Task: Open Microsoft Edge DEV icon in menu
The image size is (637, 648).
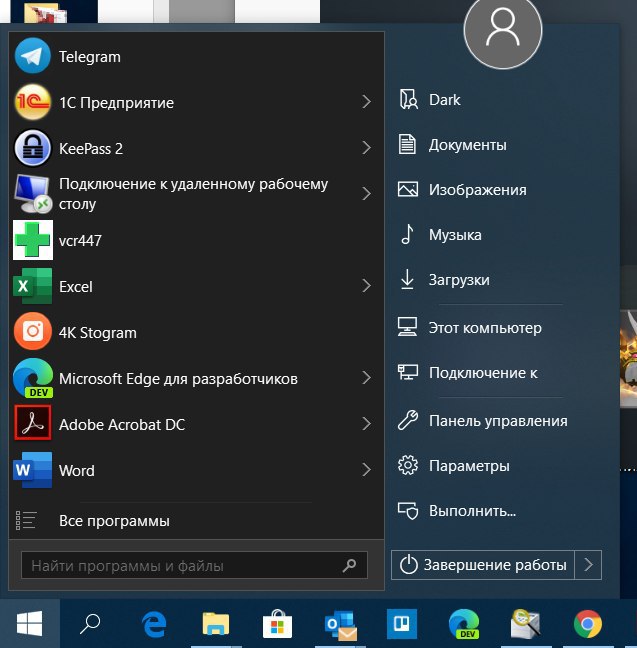Action: tap(33, 378)
